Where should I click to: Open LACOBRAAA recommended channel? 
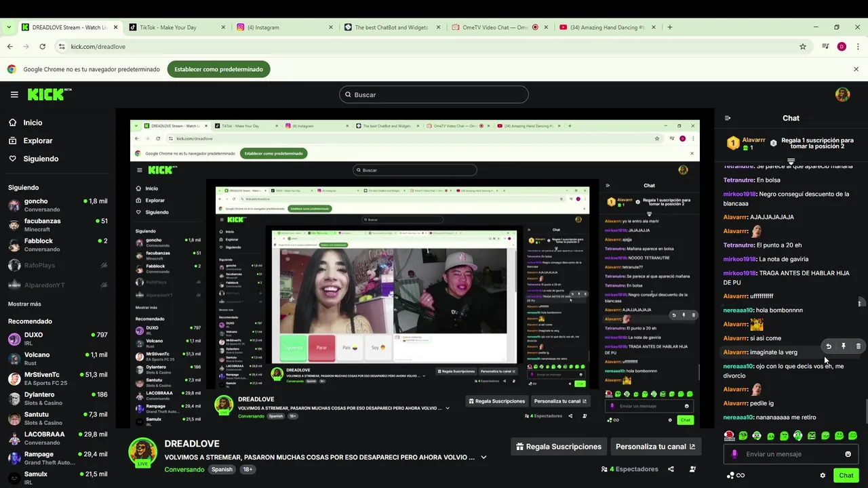click(x=58, y=438)
